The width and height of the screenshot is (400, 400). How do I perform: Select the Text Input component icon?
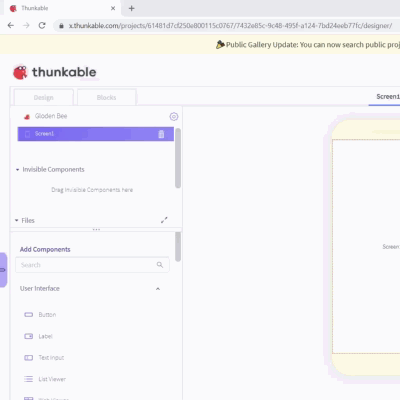(29, 358)
